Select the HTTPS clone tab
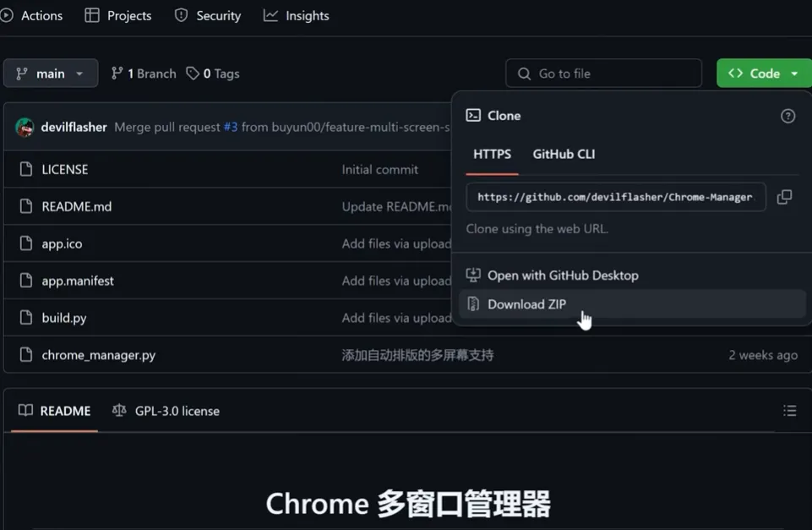The width and height of the screenshot is (812, 530). pos(492,155)
